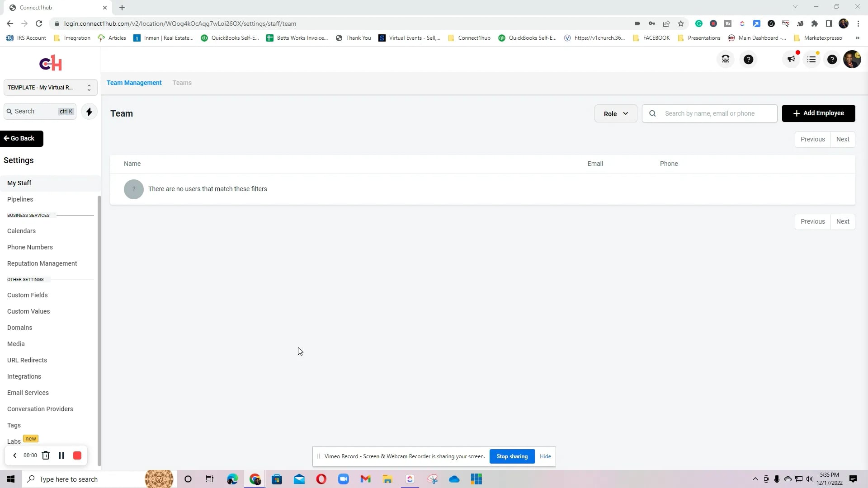Open the Role filter dropdown

tap(615, 113)
